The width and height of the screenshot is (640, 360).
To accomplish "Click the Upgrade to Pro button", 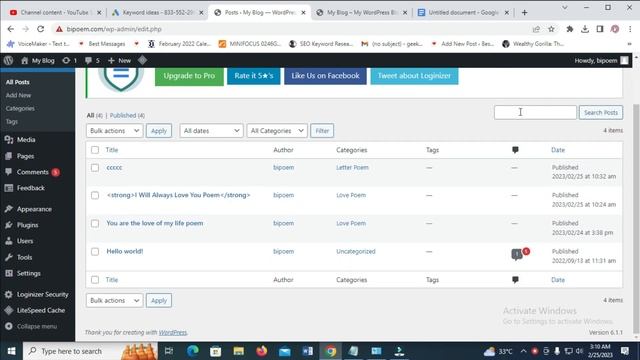I will coord(189,76).
